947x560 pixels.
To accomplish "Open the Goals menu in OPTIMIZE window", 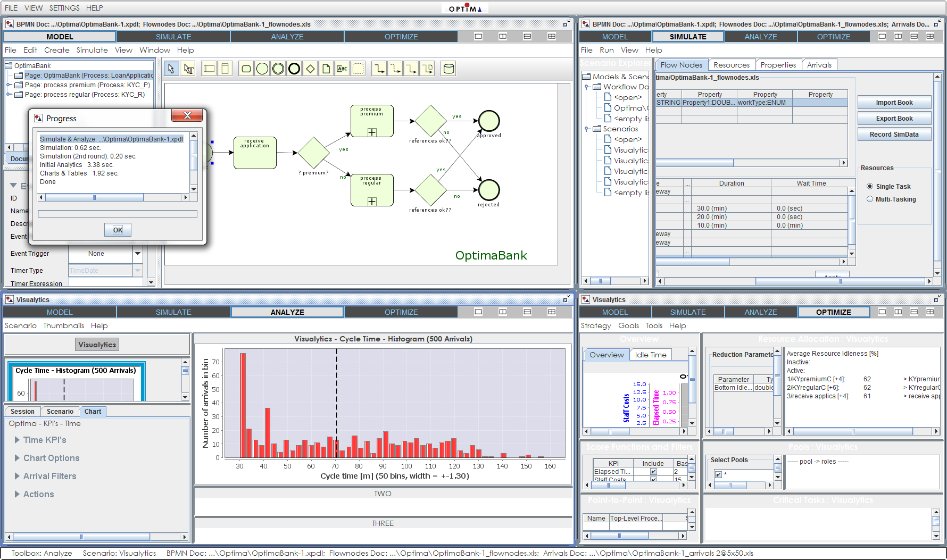I will tap(628, 326).
